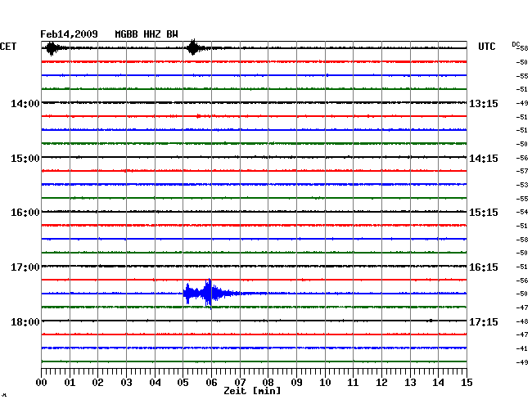Click the 13:15 UTC time label
This screenshot has width=532, height=404.
coord(484,104)
